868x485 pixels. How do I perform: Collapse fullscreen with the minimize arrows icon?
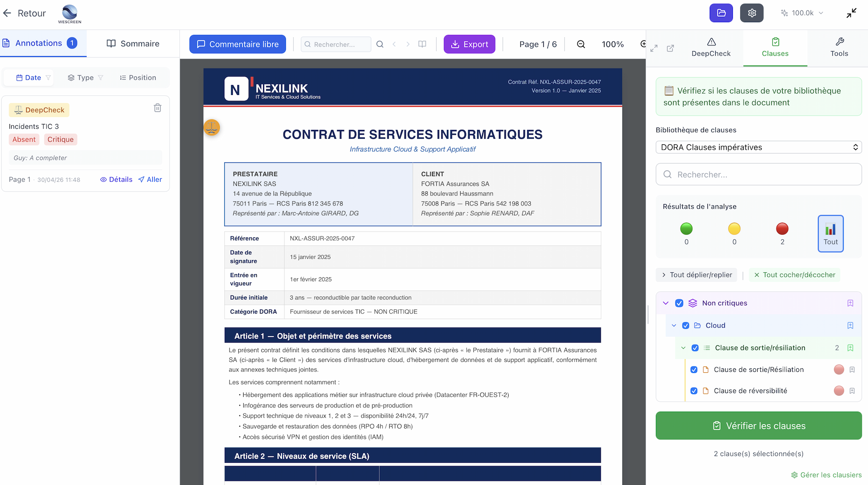(x=852, y=13)
